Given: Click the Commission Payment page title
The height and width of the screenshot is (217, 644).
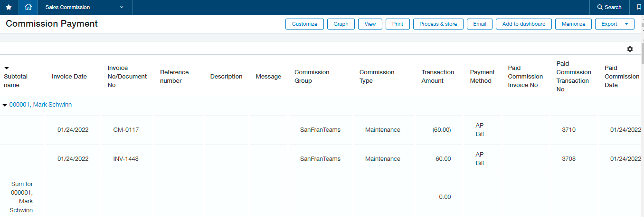Looking at the screenshot, I should [52, 24].
